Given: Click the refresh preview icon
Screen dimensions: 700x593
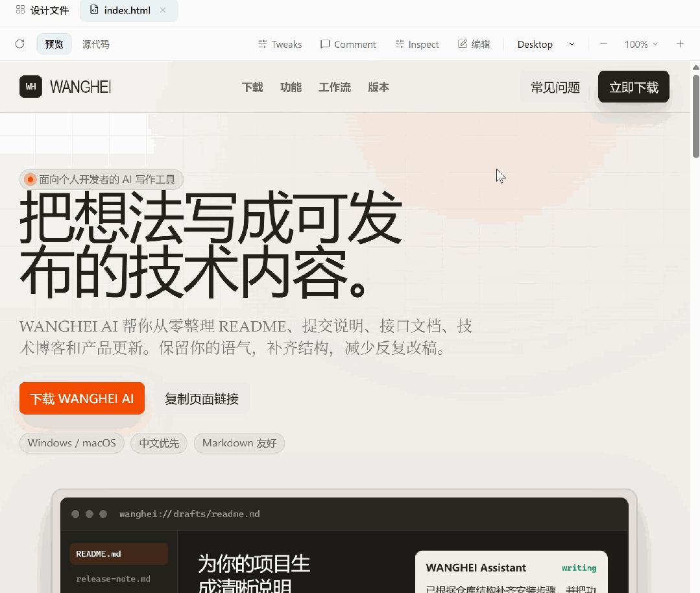Looking at the screenshot, I should pos(19,43).
